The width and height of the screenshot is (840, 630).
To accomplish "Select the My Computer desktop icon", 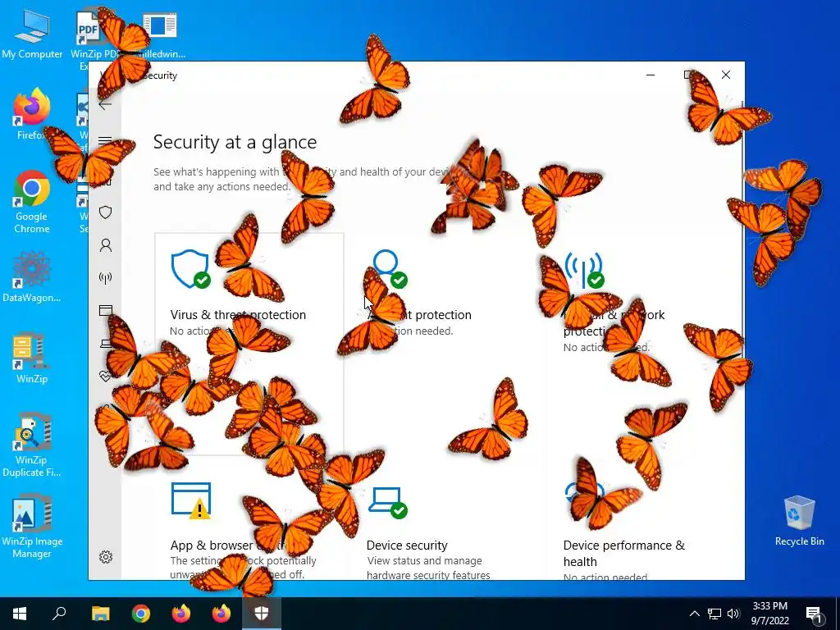I will (x=32, y=34).
